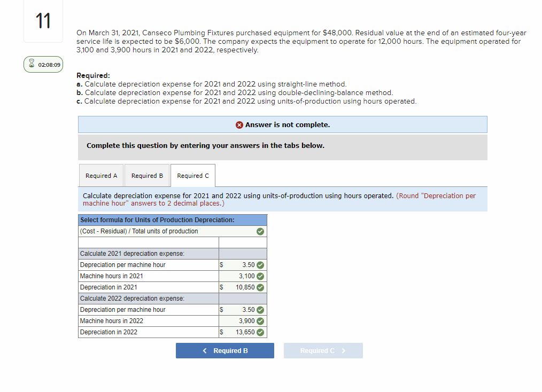Click the Machine hours in 2021 value field

coord(243,276)
